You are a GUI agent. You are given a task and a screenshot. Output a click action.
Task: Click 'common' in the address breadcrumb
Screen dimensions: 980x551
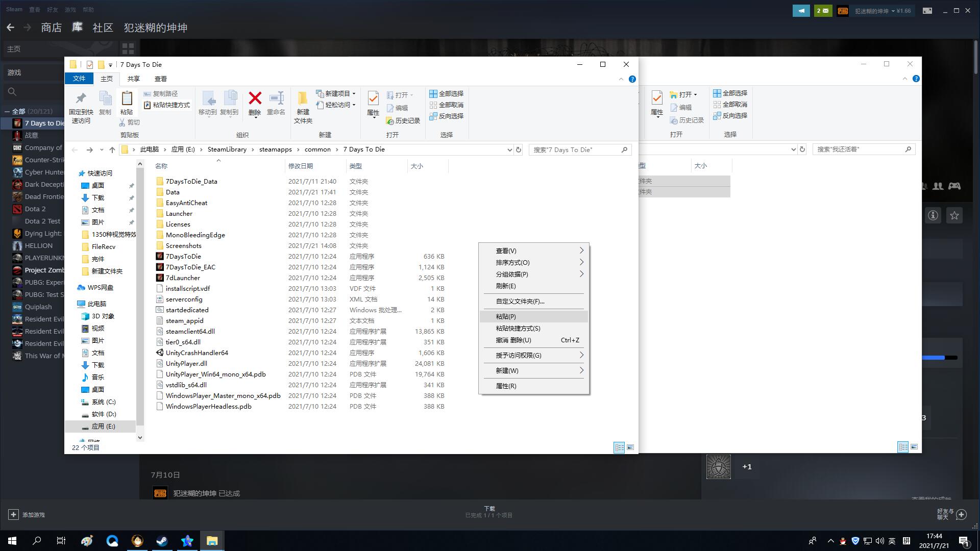[317, 149]
